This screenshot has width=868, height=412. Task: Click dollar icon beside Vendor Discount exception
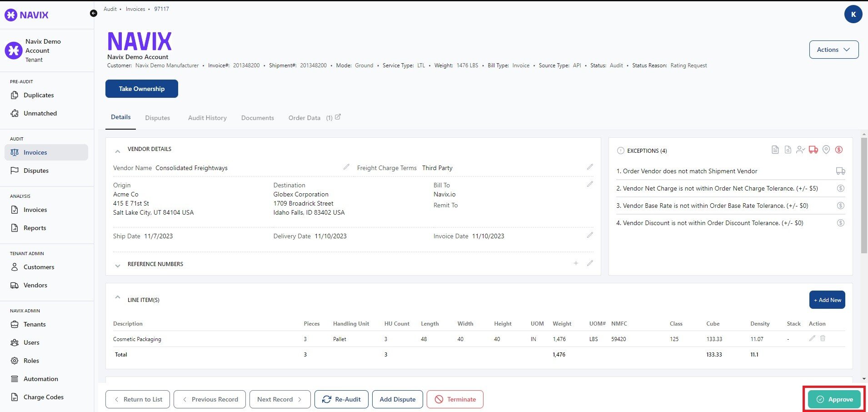841,223
